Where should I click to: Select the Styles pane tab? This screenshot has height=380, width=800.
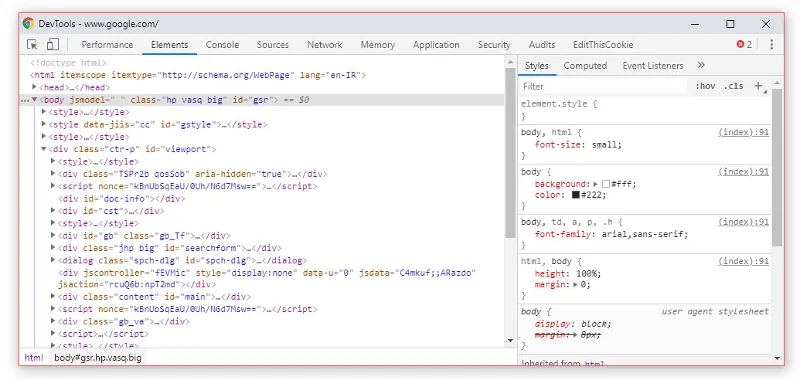537,66
